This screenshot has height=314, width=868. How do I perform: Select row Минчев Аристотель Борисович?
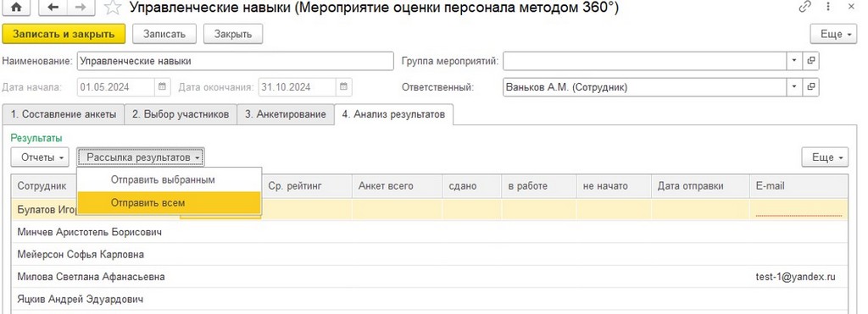point(430,232)
